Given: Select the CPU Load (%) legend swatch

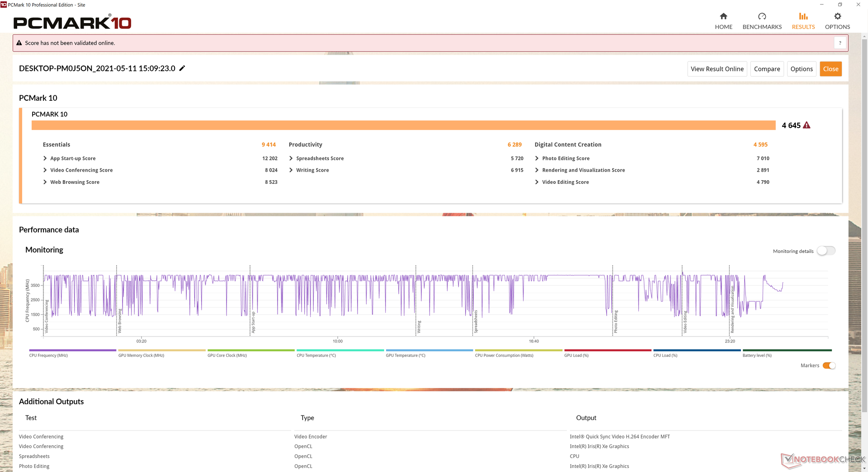Looking at the screenshot, I should [x=697, y=350].
